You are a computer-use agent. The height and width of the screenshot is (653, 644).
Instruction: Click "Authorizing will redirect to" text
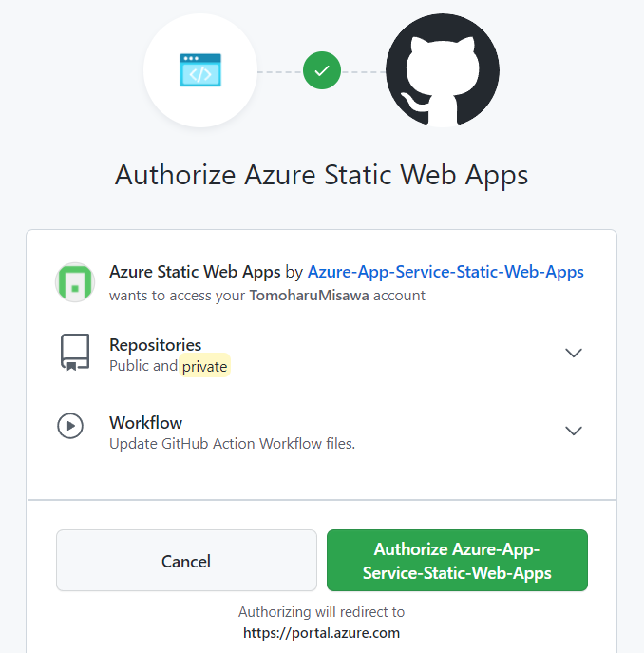click(321, 612)
